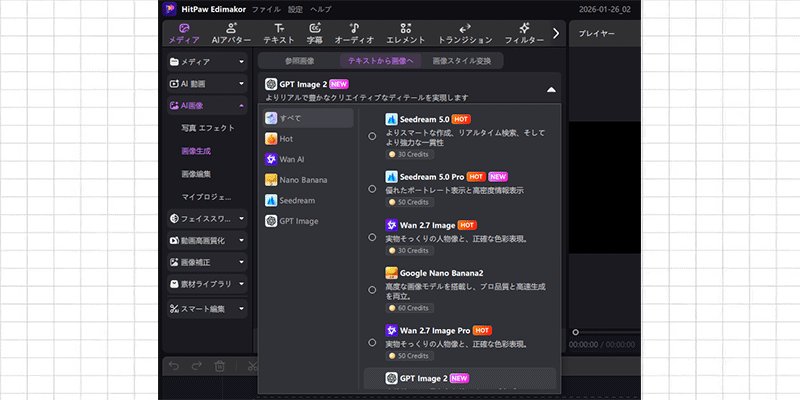This screenshot has height=400, width=800.
Task: Click the HitPaw Edimakor logo icon
Action: click(169, 9)
